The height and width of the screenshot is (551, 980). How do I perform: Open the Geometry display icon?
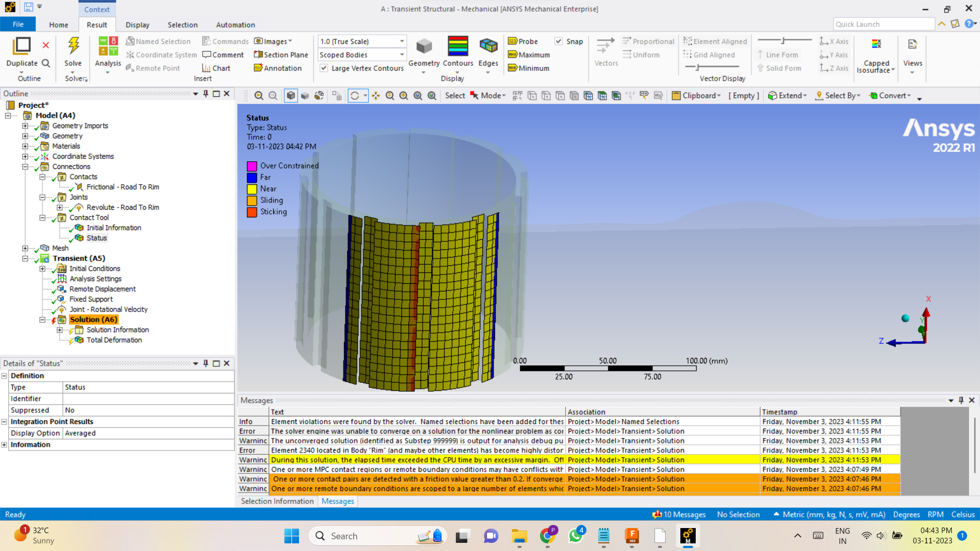tap(424, 46)
